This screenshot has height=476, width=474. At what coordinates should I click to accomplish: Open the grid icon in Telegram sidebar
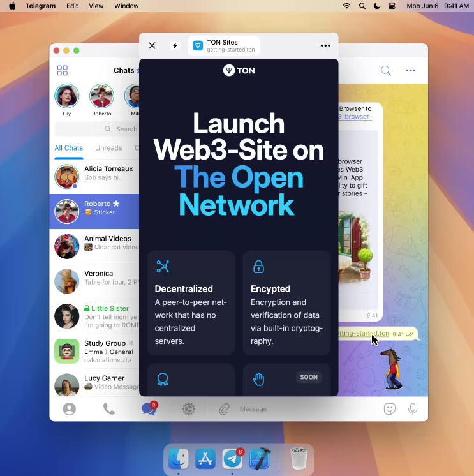click(63, 70)
